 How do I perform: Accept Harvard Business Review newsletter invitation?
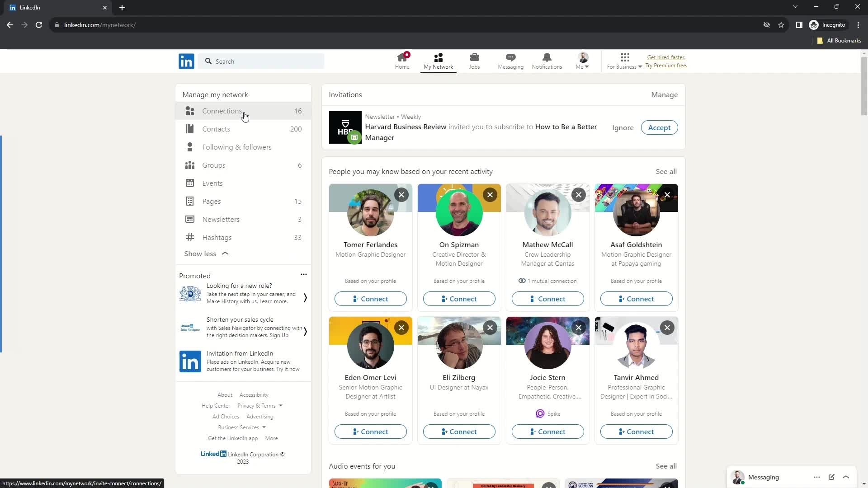[659, 127]
